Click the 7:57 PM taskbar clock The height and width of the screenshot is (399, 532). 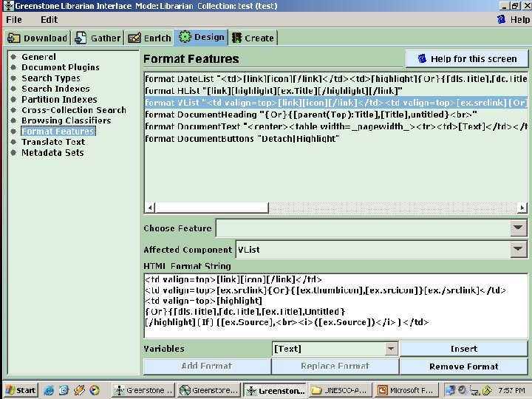(x=511, y=391)
